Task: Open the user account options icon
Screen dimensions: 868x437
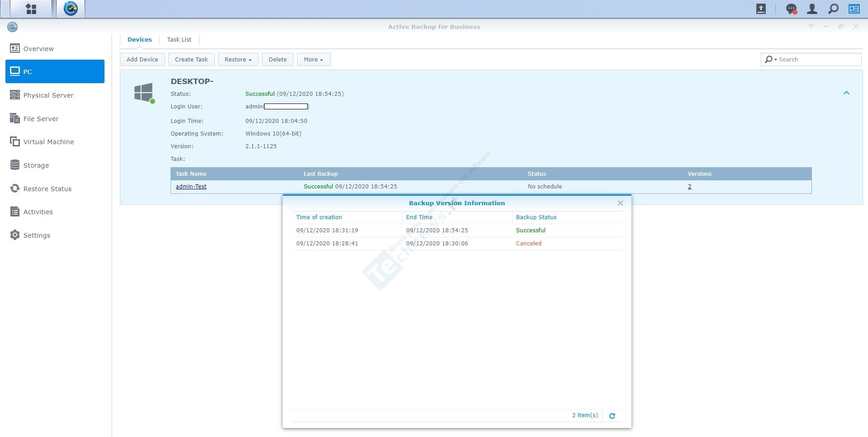Action: (812, 9)
